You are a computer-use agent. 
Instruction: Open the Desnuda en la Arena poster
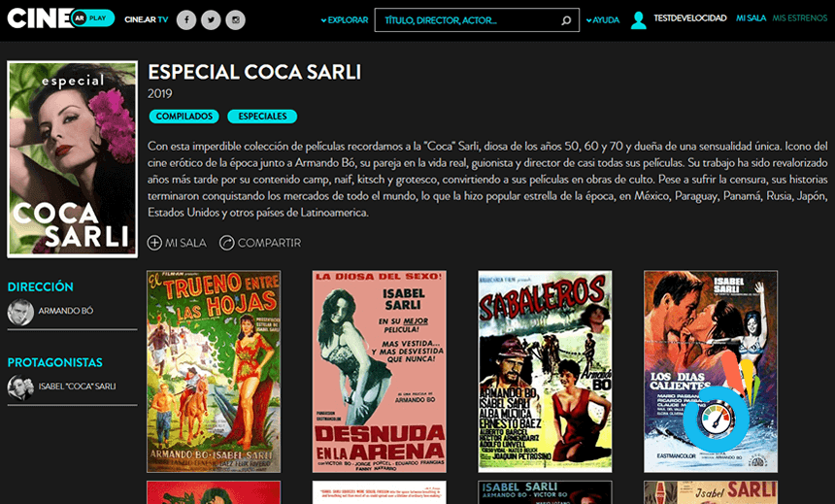[x=380, y=371]
